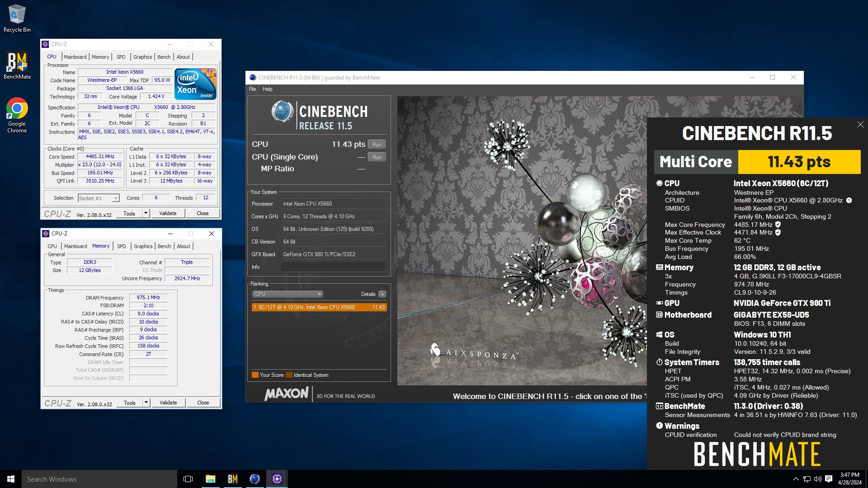The height and width of the screenshot is (488, 868).
Task: Switch to CPU-Z on the taskbar
Action: pyautogui.click(x=277, y=479)
